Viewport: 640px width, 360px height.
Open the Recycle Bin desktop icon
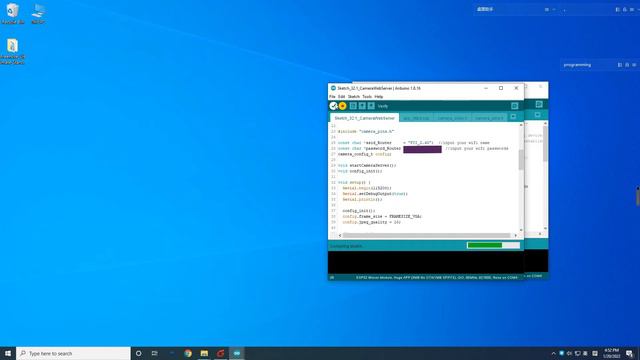click(x=12, y=14)
